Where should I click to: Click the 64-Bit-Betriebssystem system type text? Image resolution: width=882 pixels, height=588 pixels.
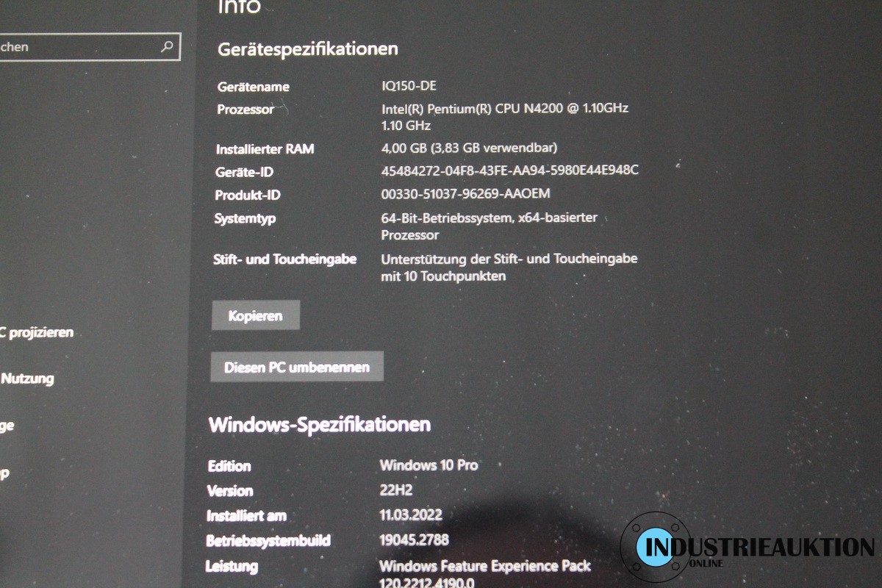(x=489, y=218)
